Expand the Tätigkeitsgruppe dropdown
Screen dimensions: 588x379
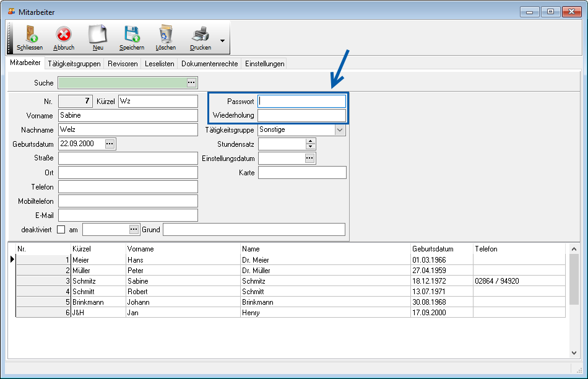339,130
